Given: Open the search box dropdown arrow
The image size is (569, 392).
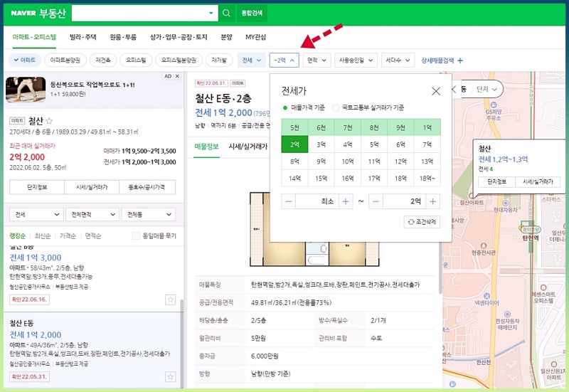Looking at the screenshot, I should tap(211, 13).
